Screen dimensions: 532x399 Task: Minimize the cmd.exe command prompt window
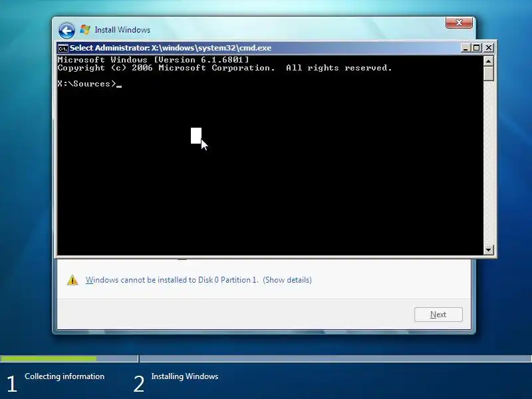(x=465, y=48)
